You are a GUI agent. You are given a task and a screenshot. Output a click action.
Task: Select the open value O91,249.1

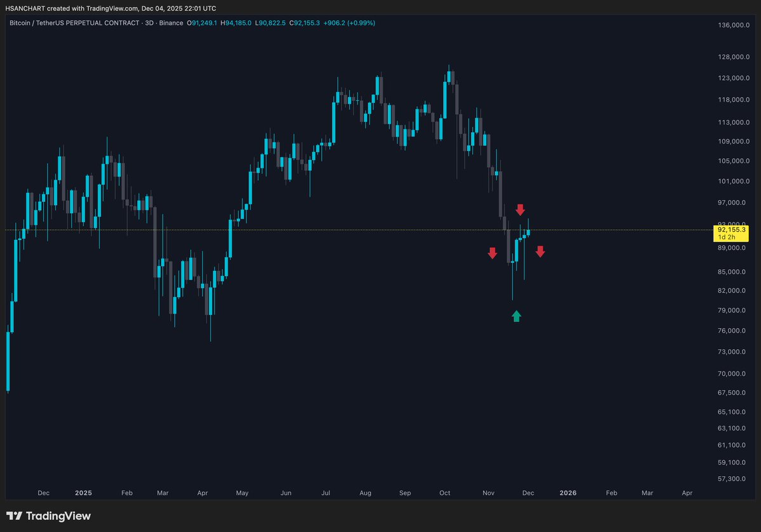pyautogui.click(x=202, y=23)
